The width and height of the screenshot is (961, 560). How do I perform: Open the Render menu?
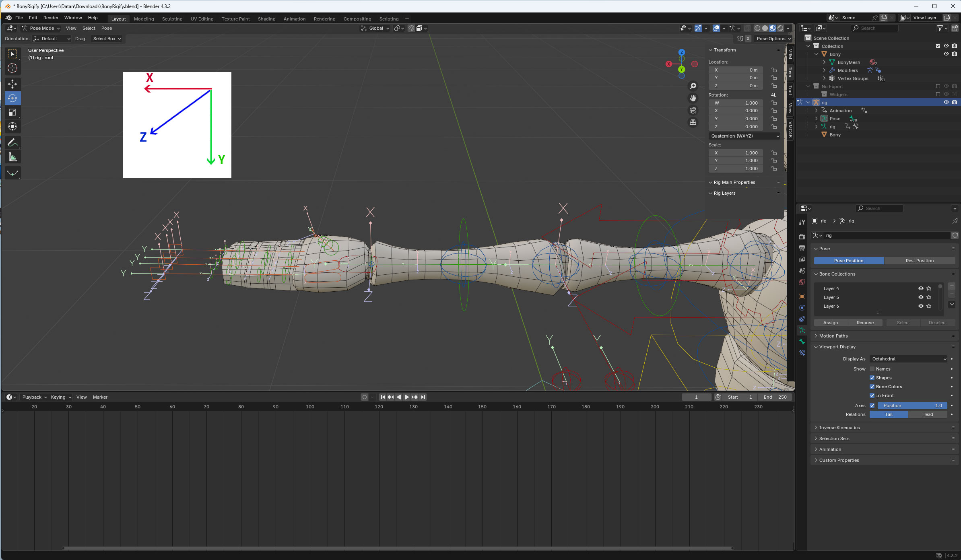tap(51, 18)
